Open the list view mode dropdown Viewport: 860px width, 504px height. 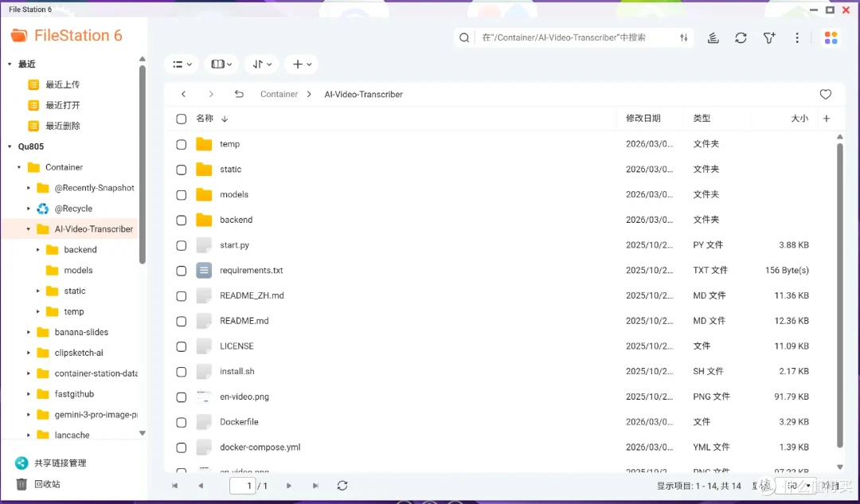pyautogui.click(x=182, y=64)
